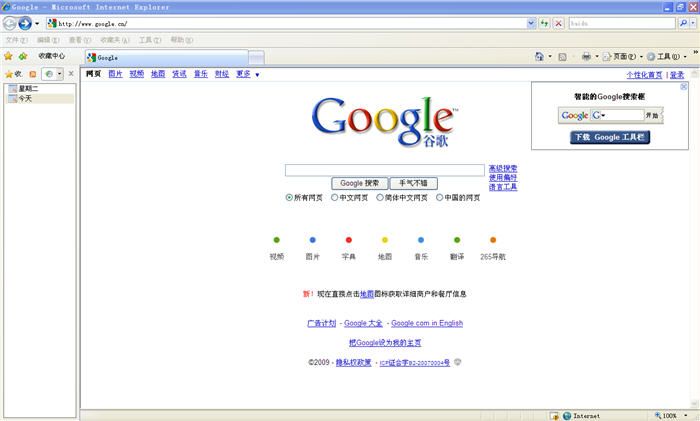The height and width of the screenshot is (421, 700).
Task: Click the red Stop loading icon
Action: [558, 23]
